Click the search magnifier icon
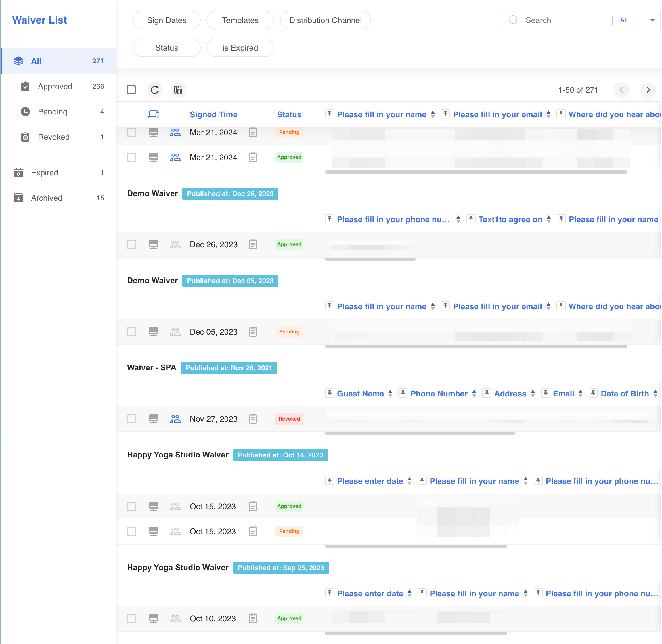The width and height of the screenshot is (662, 644). [x=514, y=20]
